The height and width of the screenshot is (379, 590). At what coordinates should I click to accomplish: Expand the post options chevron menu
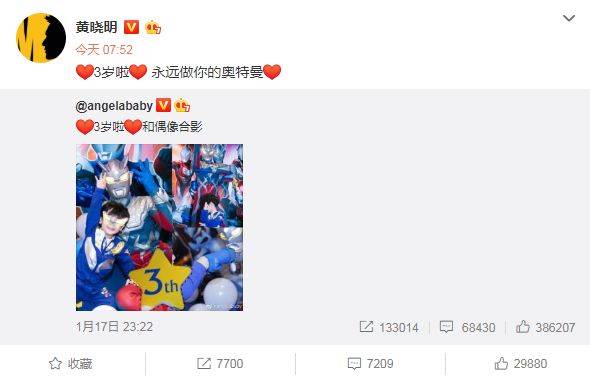pos(569,18)
